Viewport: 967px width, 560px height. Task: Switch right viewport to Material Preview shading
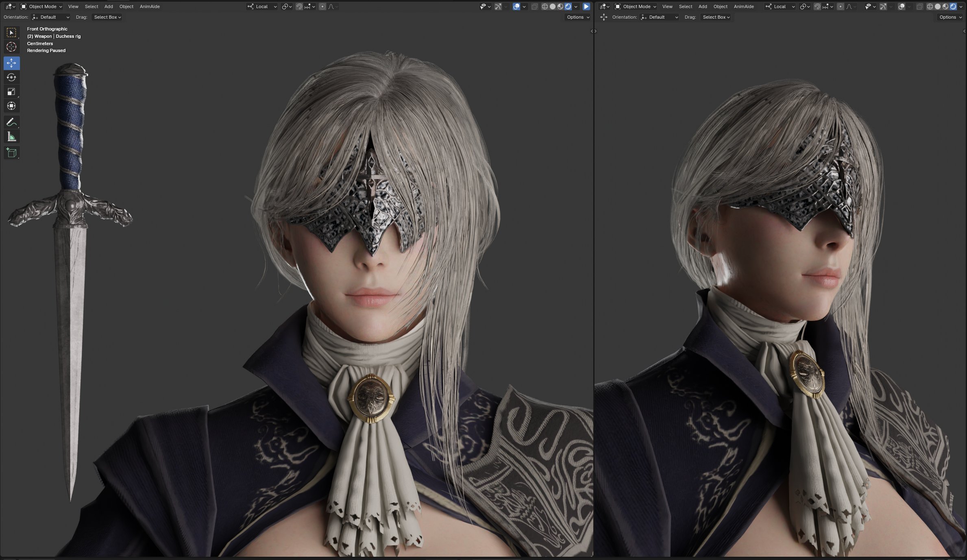945,7
